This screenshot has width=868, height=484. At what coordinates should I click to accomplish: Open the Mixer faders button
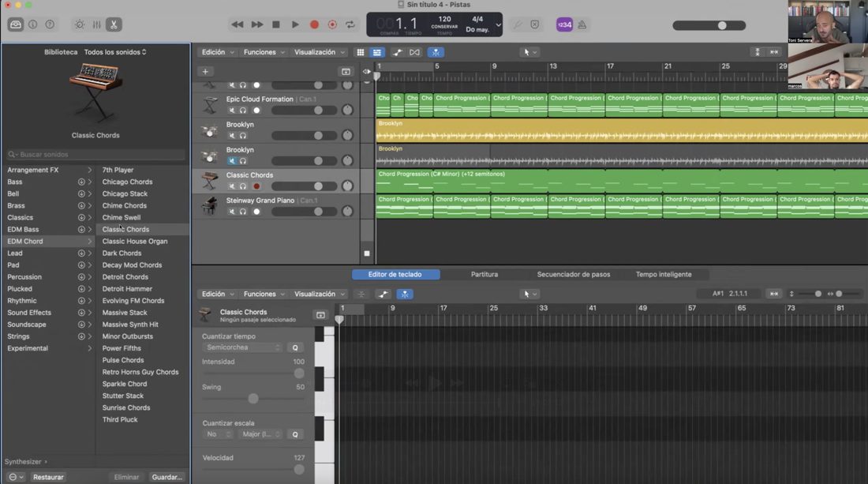point(96,24)
